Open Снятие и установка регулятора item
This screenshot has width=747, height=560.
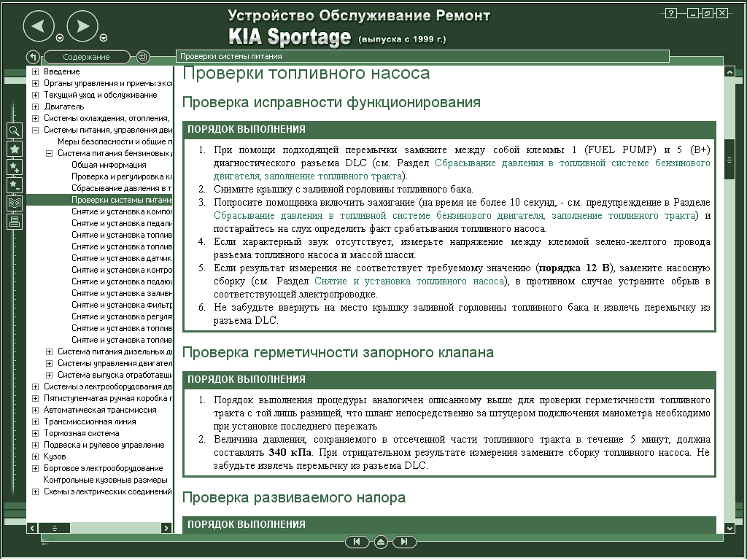point(122,316)
